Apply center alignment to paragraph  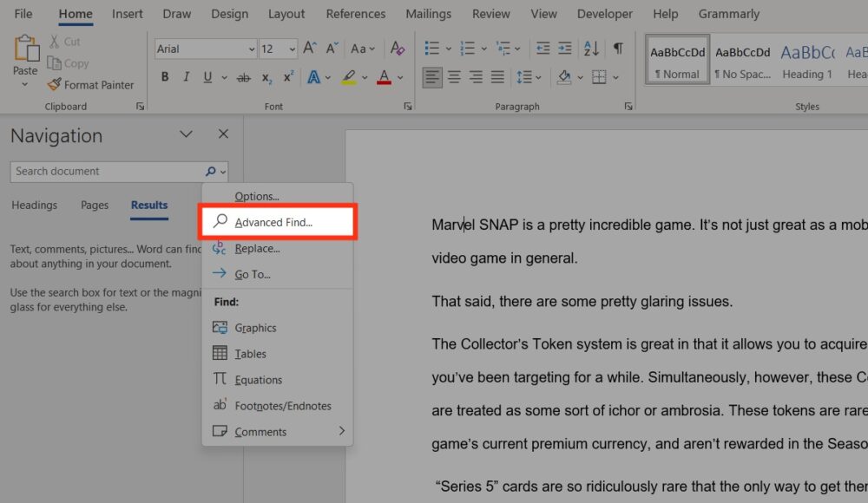click(454, 78)
